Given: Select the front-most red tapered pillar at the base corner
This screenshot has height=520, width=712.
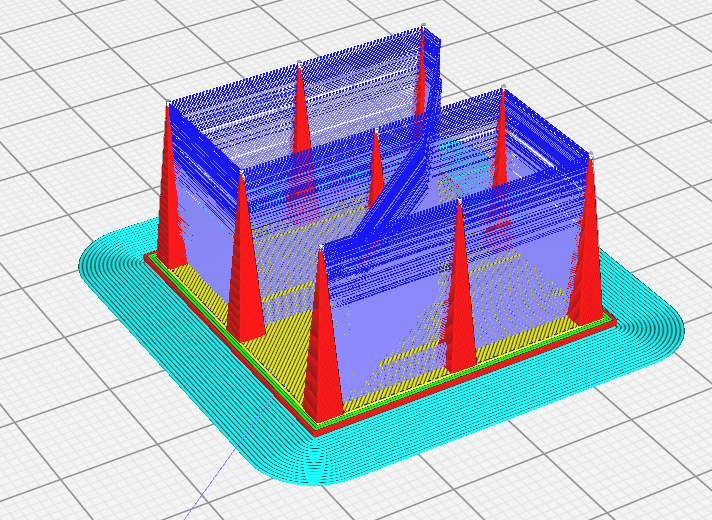Looking at the screenshot, I should [x=322, y=345].
